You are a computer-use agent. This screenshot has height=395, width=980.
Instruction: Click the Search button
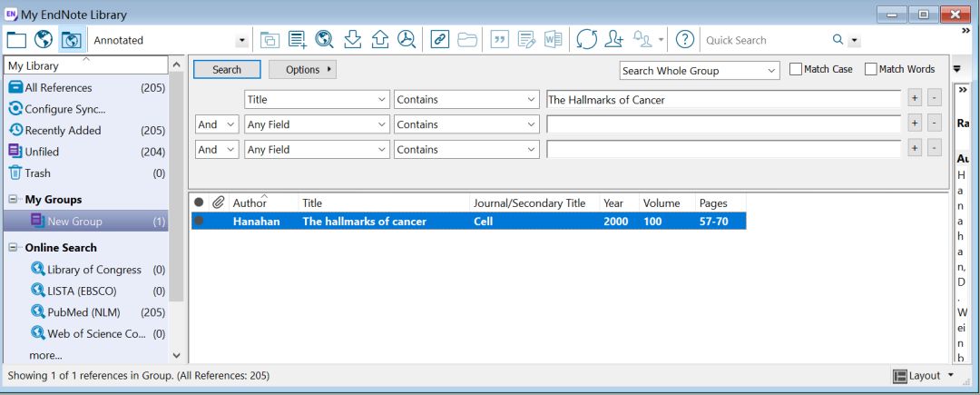(227, 69)
